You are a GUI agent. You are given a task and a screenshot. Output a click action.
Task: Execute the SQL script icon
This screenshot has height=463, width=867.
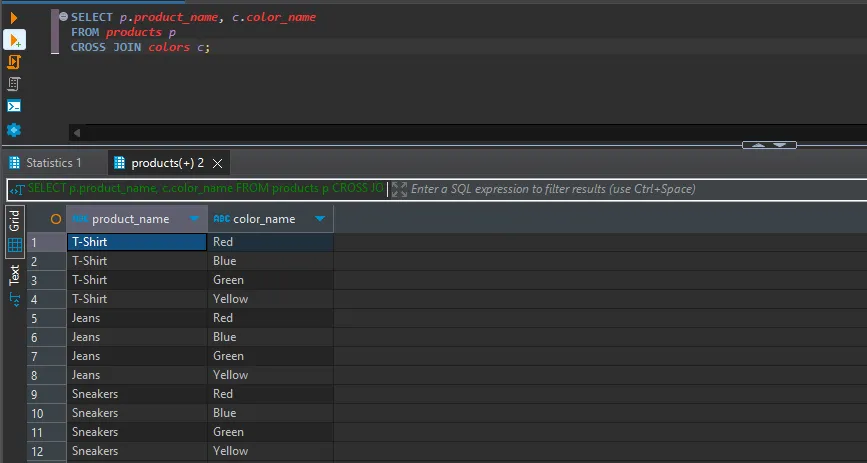pyautogui.click(x=14, y=62)
